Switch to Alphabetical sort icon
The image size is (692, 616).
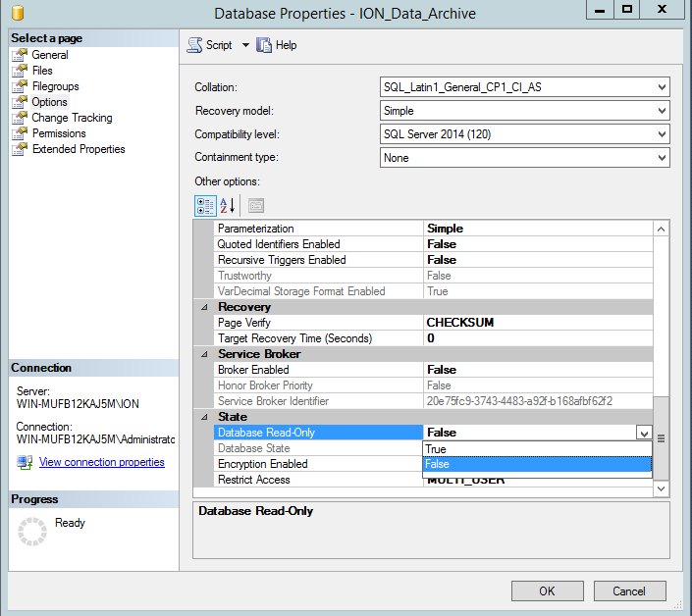point(228,205)
